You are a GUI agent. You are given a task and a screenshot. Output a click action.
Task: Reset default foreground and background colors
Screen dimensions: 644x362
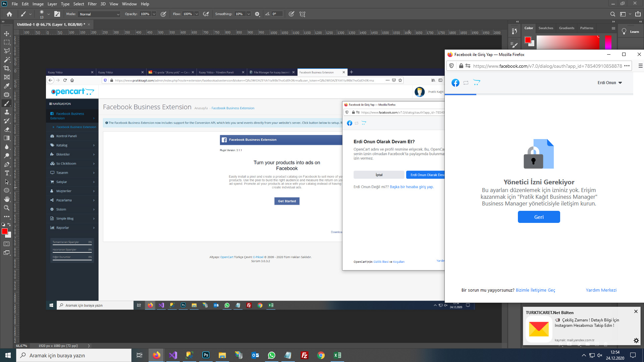click(x=3, y=225)
